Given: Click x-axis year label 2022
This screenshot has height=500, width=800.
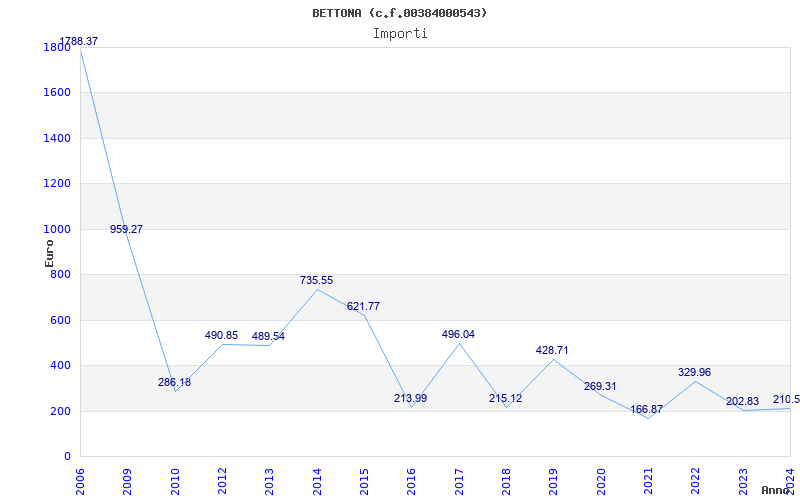Looking at the screenshot, I should pos(695,481).
